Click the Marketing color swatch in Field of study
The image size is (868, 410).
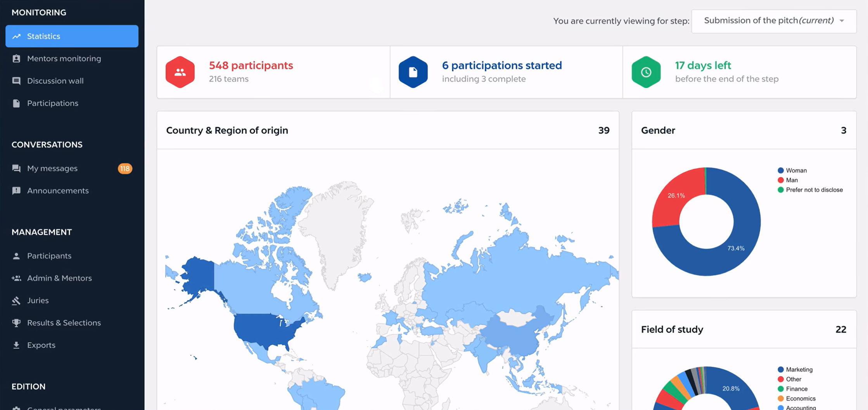781,370
